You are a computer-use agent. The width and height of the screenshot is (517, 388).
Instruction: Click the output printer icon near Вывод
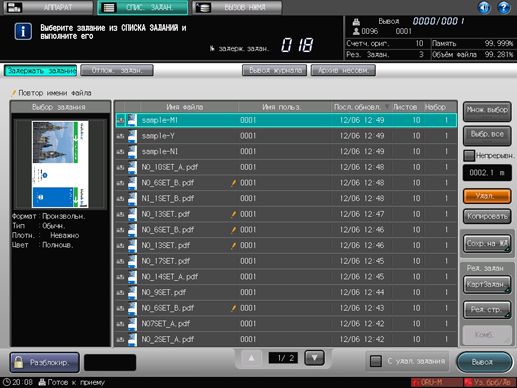tap(356, 22)
